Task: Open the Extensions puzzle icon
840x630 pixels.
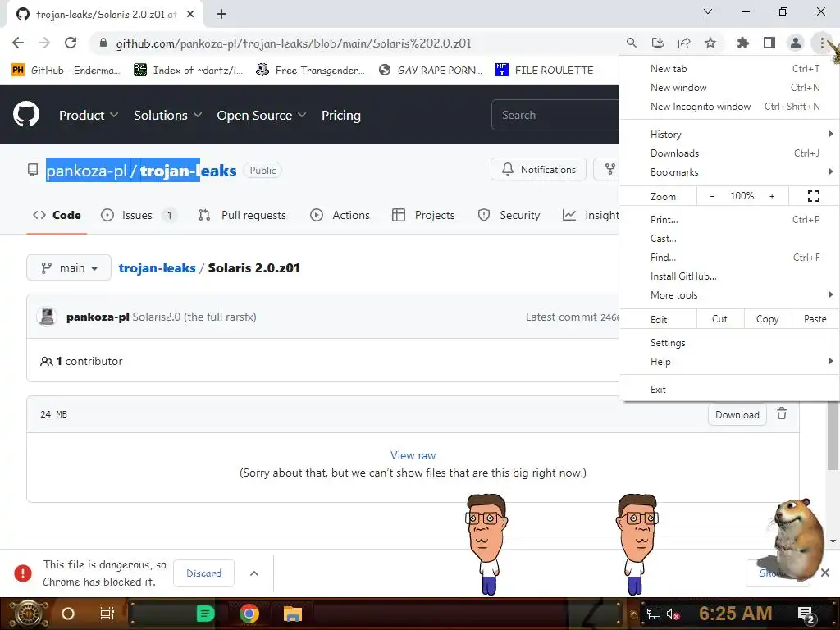Action: click(742, 43)
